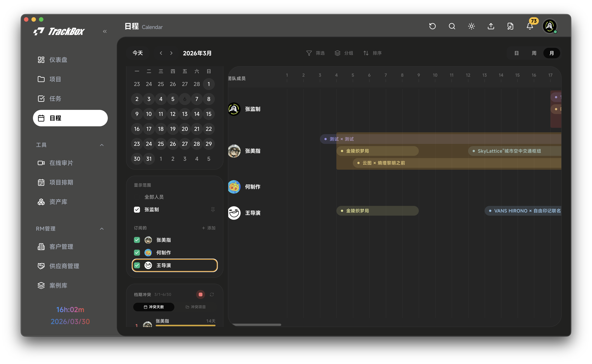Uncheck 王导演 subscription checkbox

[137, 265]
